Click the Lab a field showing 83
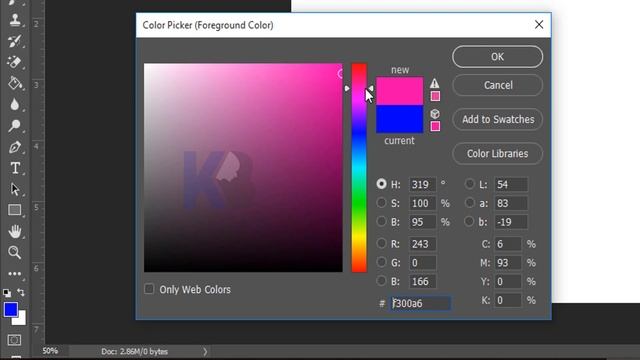 pos(511,203)
